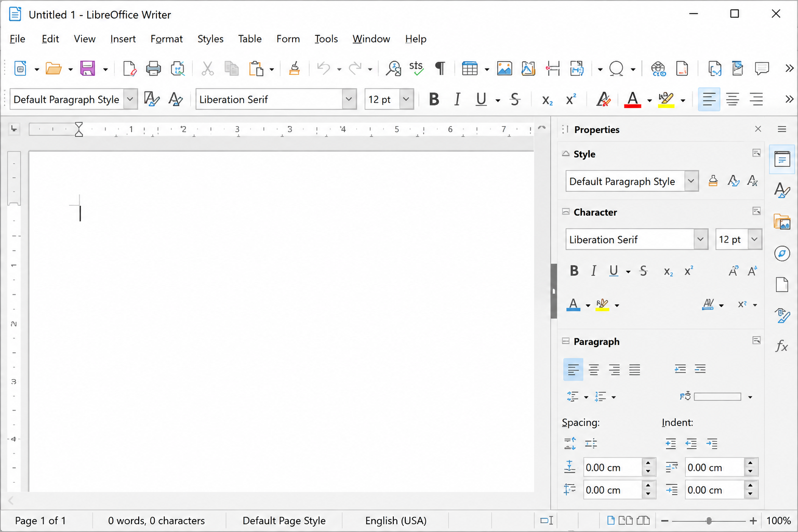Image resolution: width=798 pixels, height=532 pixels.
Task: Click the Insert Table icon
Action: click(x=470, y=69)
